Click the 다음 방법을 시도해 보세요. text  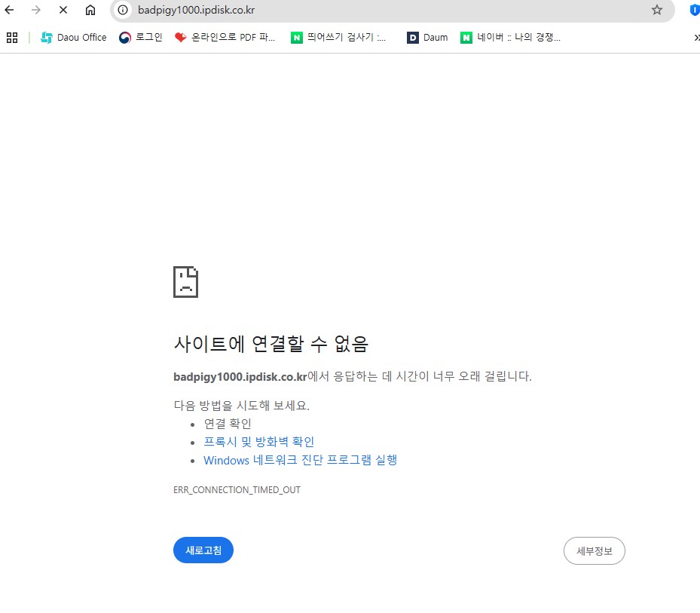click(x=242, y=405)
